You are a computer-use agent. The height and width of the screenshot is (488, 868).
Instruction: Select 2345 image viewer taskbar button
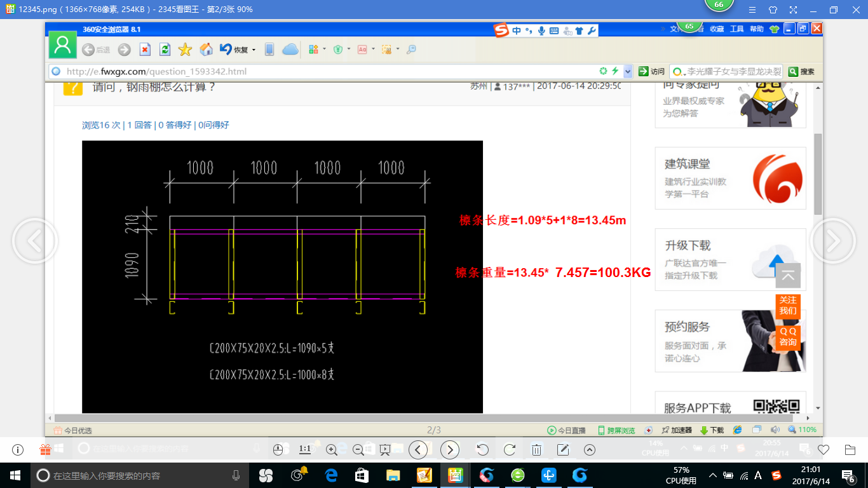click(455, 475)
